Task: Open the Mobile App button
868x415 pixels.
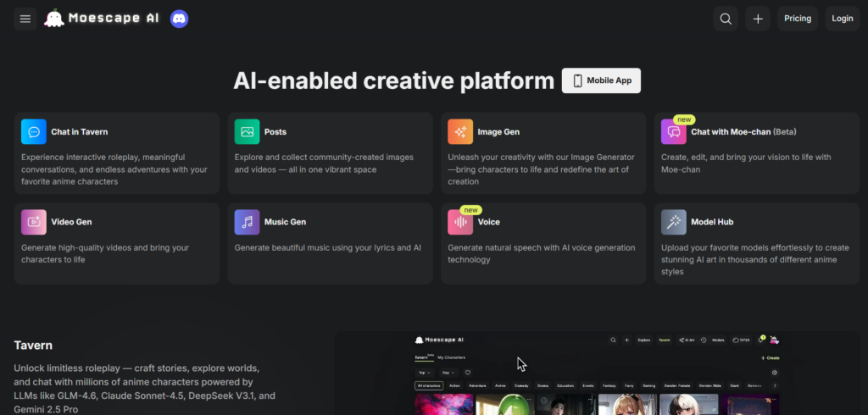Action: point(601,80)
